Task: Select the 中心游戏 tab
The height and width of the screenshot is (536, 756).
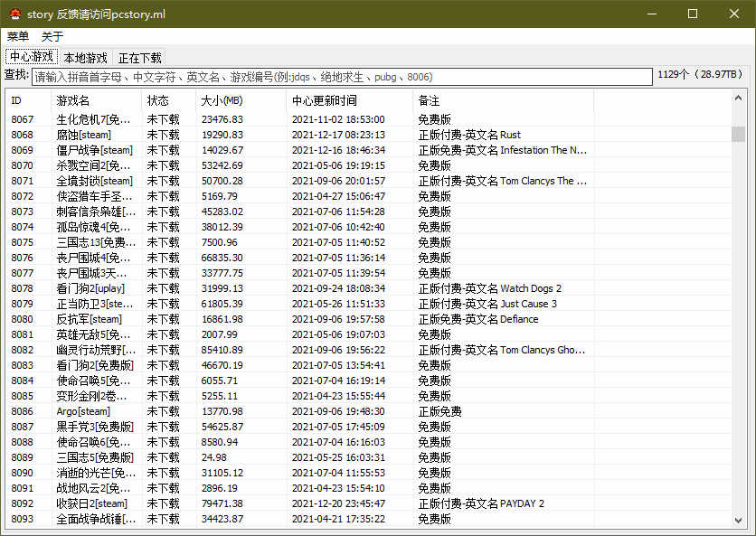Action: [x=31, y=56]
